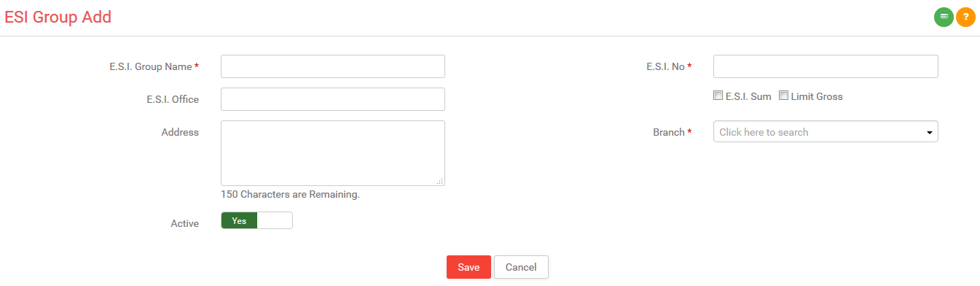Viewport: 980px width, 286px height.
Task: Focus the Address text area
Action: click(x=333, y=153)
